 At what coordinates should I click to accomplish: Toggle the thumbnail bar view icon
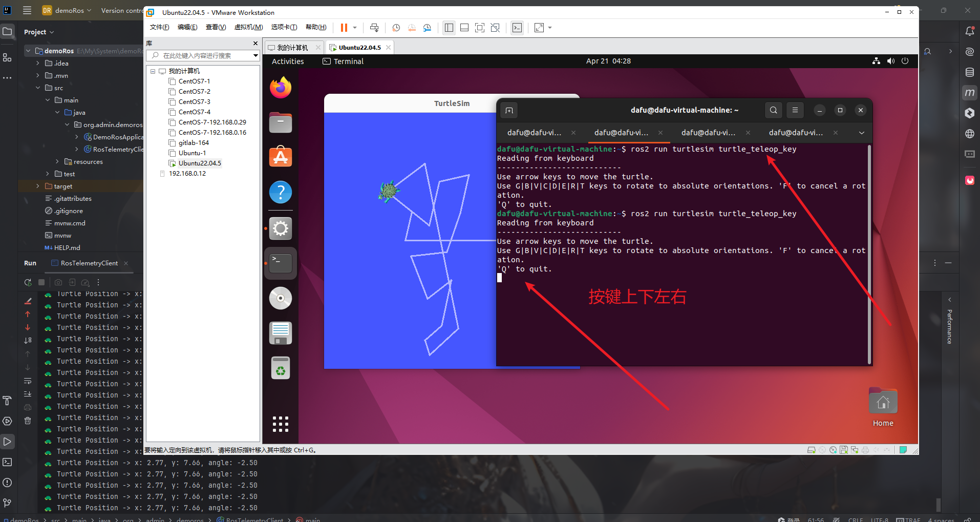pyautogui.click(x=464, y=28)
